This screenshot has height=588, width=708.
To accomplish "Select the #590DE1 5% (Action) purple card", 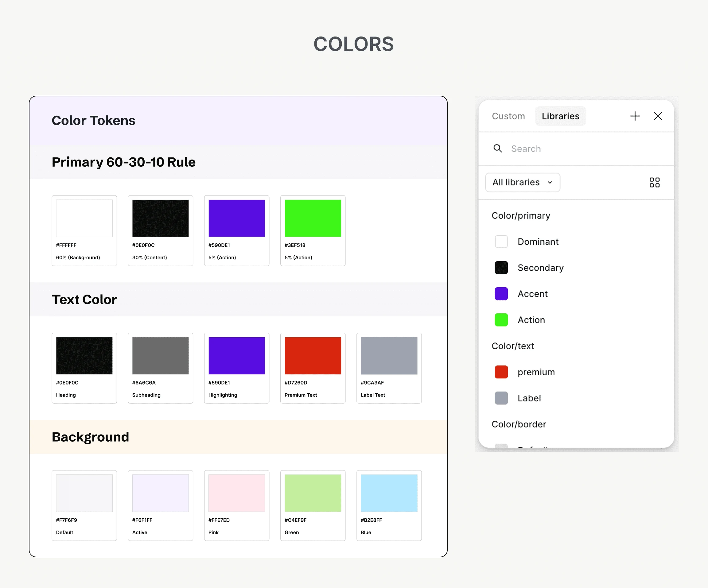I will click(x=237, y=231).
